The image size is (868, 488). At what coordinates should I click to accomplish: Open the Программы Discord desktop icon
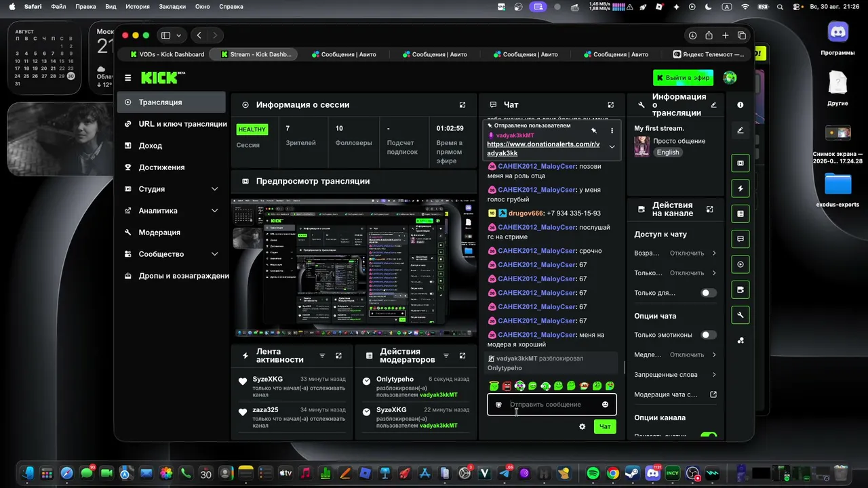[x=837, y=38]
